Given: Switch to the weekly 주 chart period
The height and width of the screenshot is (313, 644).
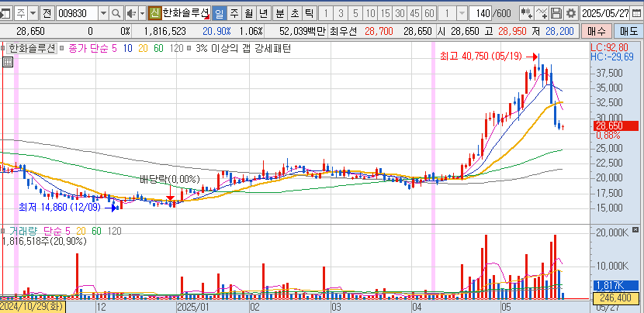Looking at the screenshot, I should click(234, 13).
